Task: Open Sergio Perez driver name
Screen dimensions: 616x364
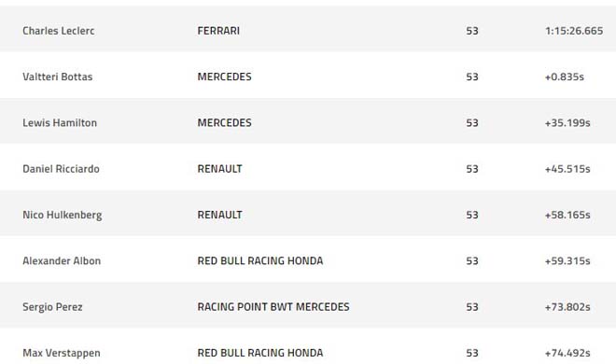Action: click(52, 307)
